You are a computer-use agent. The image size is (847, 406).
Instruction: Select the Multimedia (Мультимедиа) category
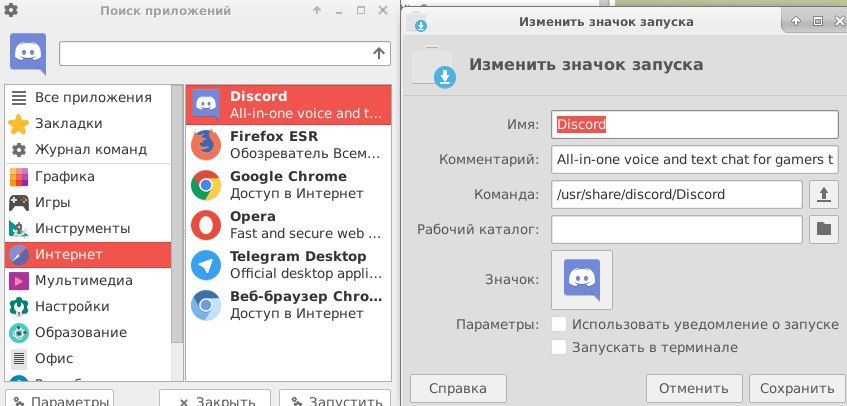[x=88, y=280]
